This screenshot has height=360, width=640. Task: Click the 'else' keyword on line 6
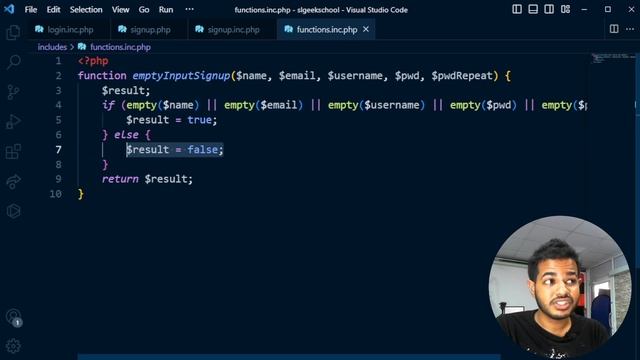(126, 135)
